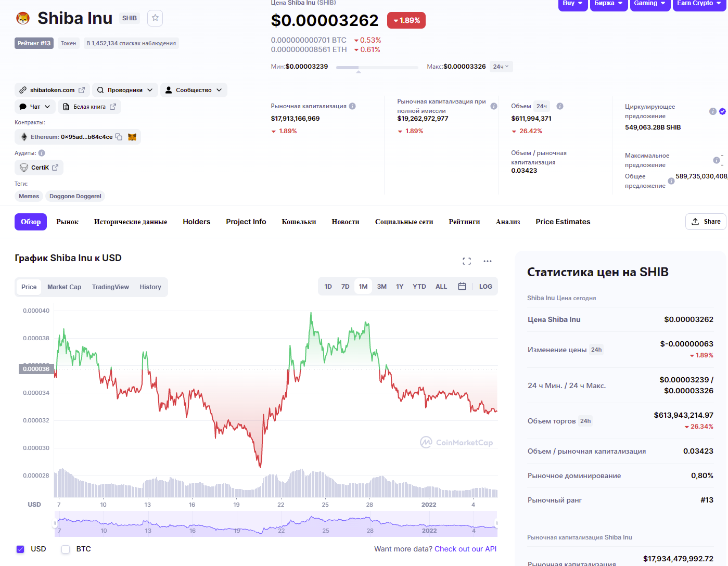Switch to the Market tab
Screen dimensions: 728x566
[68, 222]
